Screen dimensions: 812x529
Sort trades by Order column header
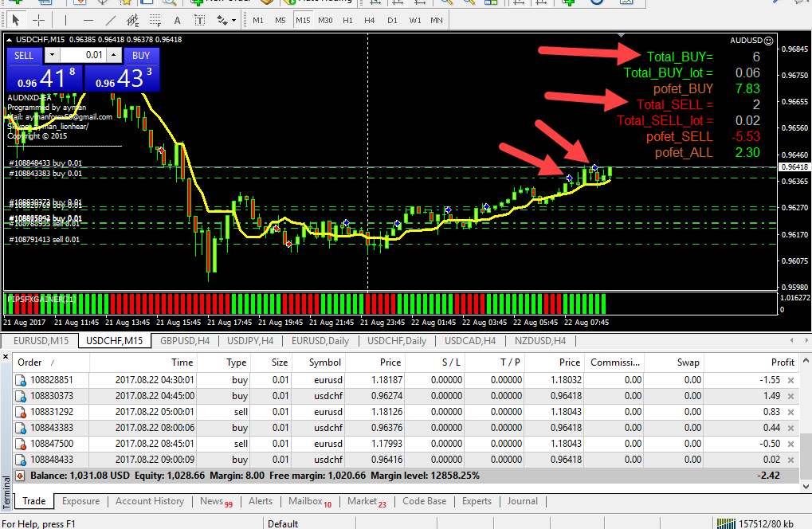point(51,362)
